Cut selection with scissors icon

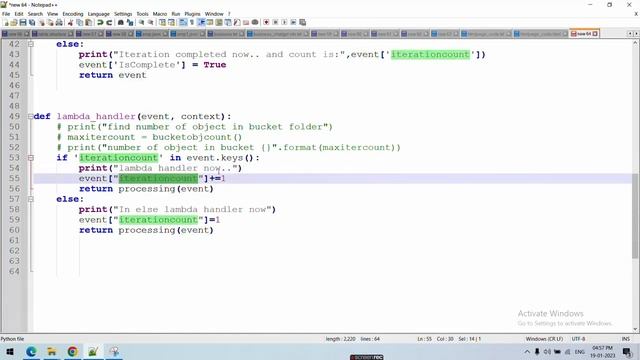(x=70, y=22)
